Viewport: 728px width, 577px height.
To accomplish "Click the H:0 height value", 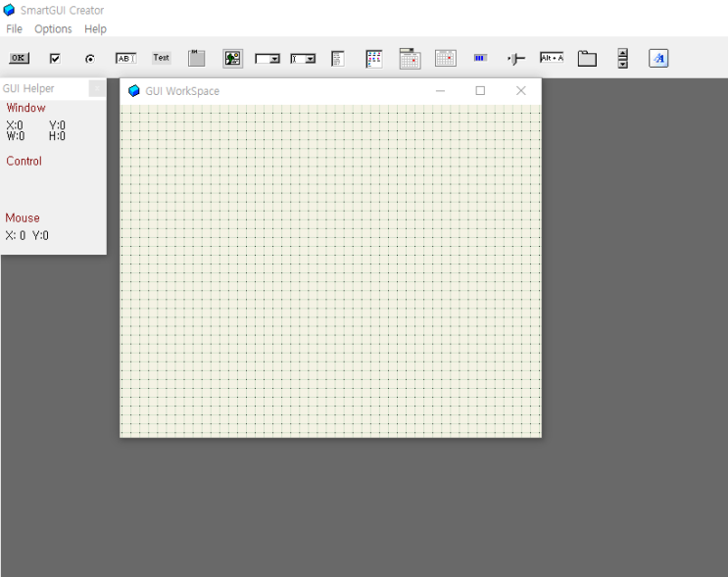I will coord(57,136).
